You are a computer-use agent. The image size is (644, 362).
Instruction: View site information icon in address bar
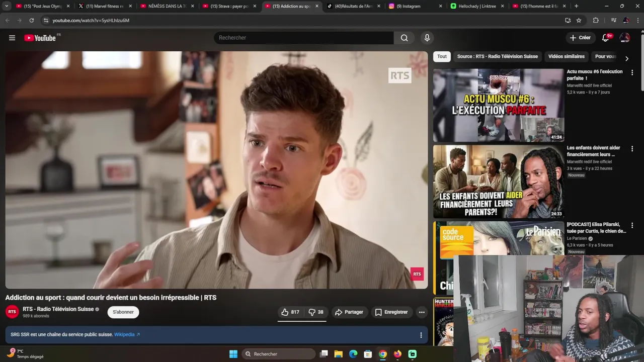coord(46,20)
